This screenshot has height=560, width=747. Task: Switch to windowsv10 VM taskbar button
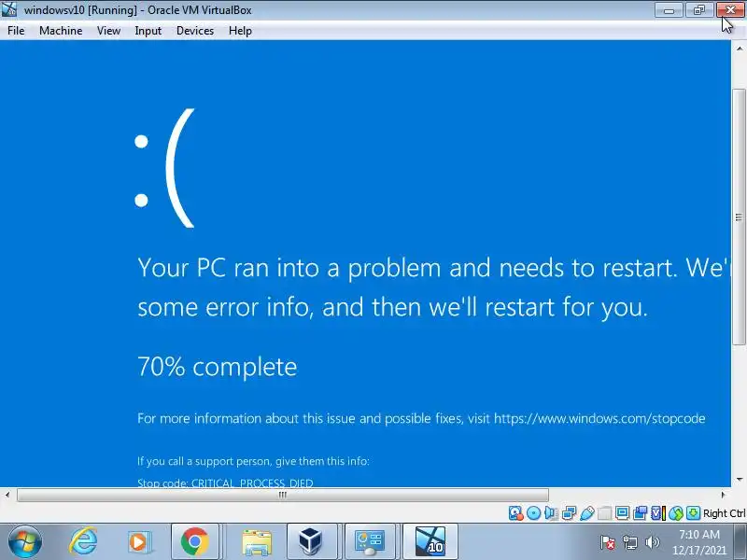[x=430, y=541]
